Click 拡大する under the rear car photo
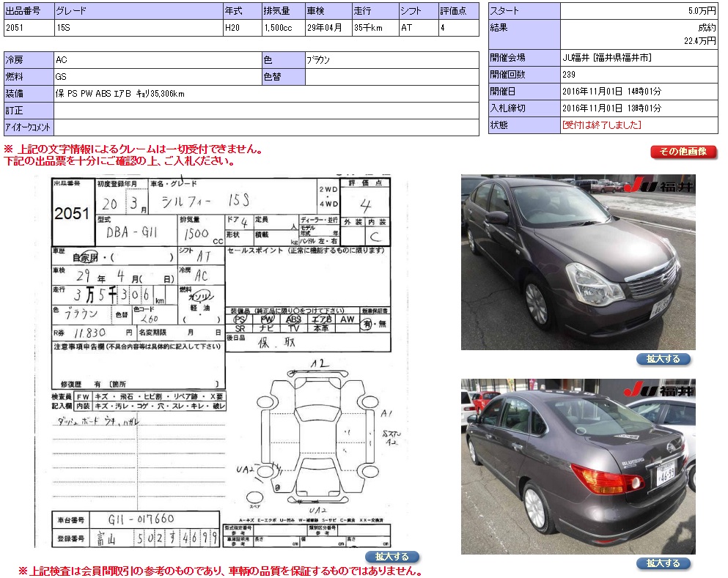 tap(663, 563)
